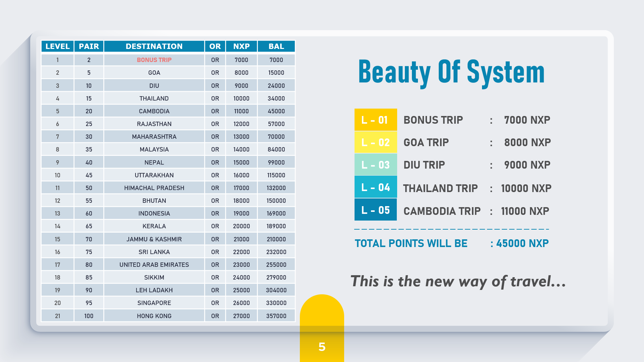Click the 357000 balance value

(276, 316)
